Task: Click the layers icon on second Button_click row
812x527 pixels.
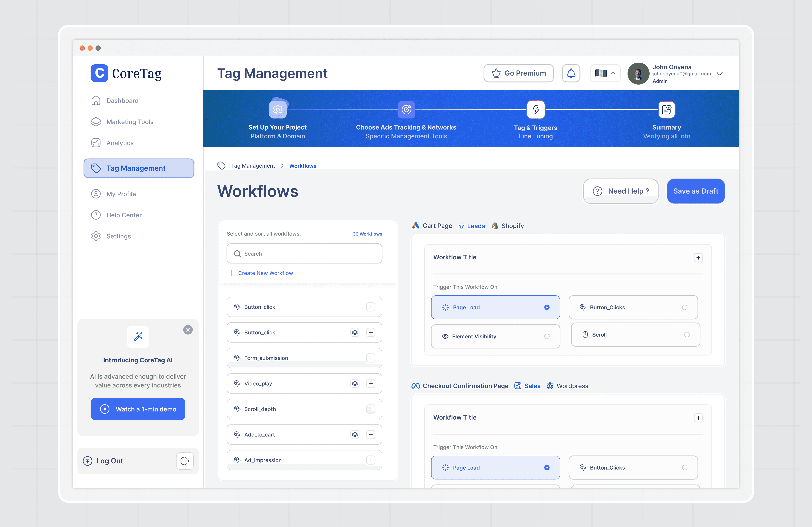Action: 355,332
